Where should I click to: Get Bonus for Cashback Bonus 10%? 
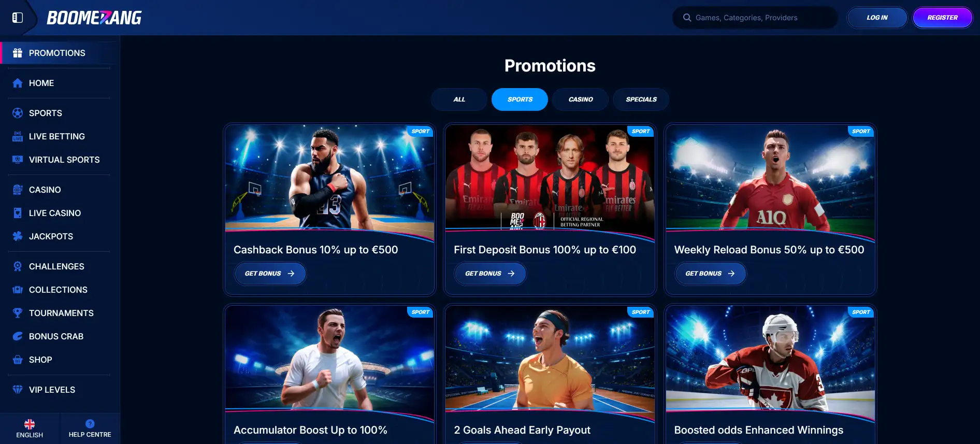pyautogui.click(x=270, y=274)
